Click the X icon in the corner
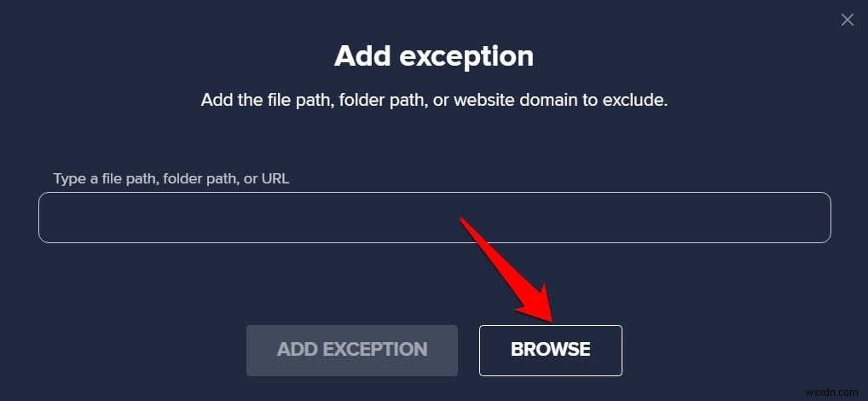 tap(847, 20)
